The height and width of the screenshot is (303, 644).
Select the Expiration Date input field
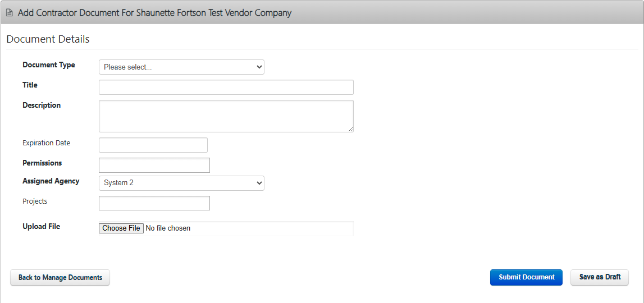(x=153, y=145)
